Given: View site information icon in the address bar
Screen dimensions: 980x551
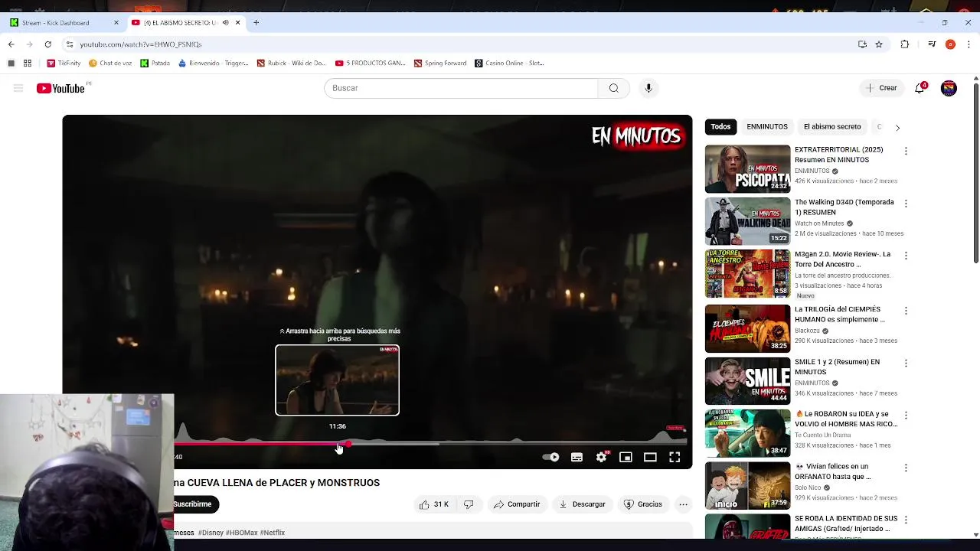Looking at the screenshot, I should click(70, 44).
